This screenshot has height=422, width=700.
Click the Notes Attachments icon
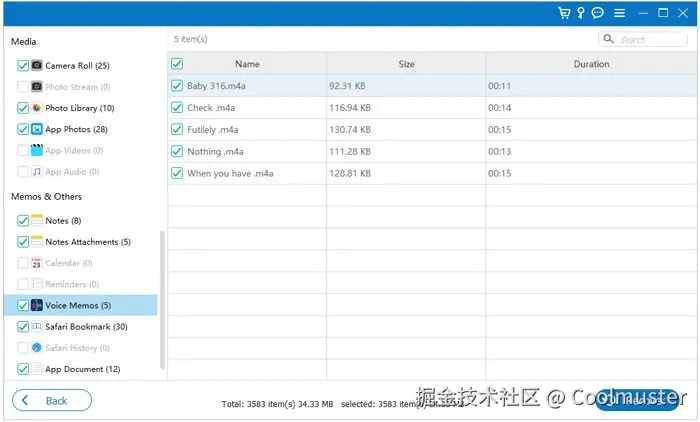click(x=37, y=242)
